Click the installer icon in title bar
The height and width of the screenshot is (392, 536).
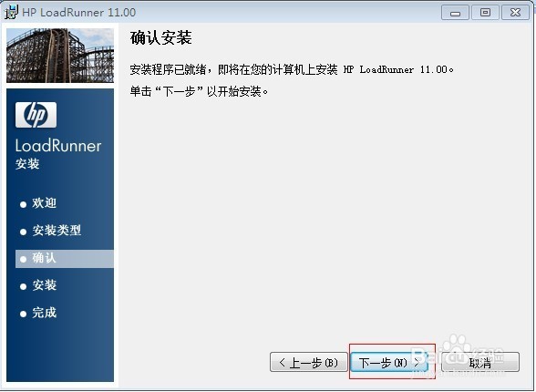(11, 12)
